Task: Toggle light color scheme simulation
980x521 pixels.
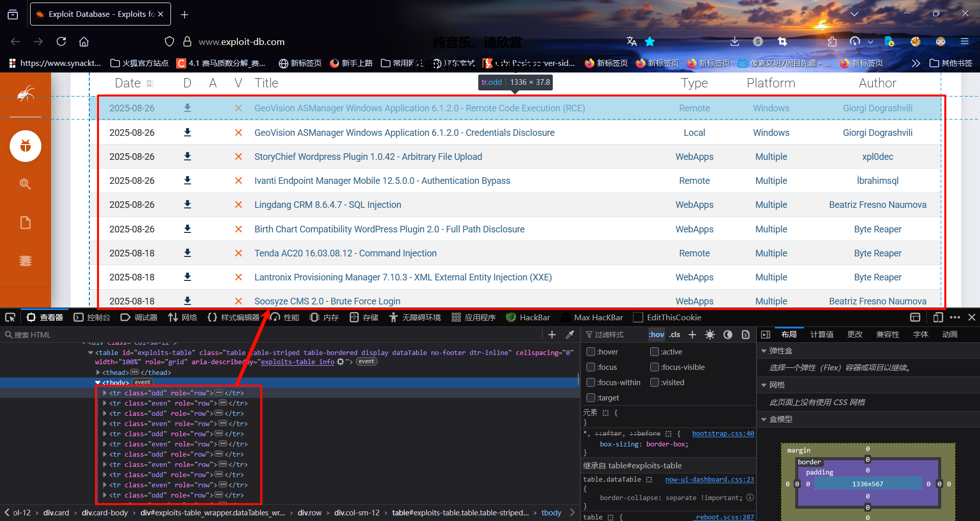Action: (x=710, y=335)
